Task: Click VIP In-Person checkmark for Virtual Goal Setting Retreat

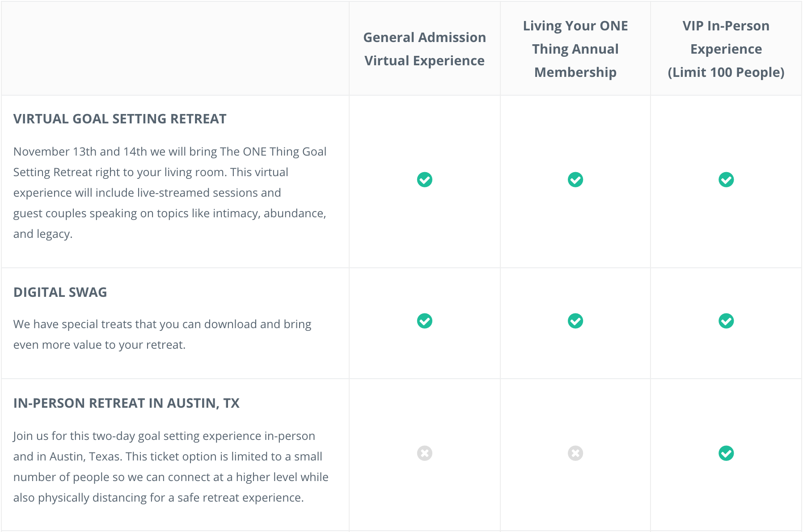Action: click(x=726, y=180)
